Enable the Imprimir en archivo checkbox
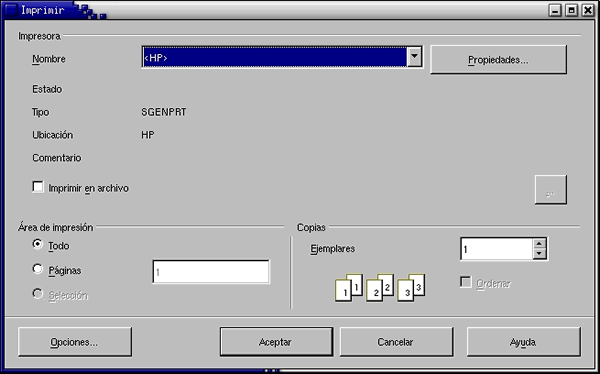 (x=38, y=187)
